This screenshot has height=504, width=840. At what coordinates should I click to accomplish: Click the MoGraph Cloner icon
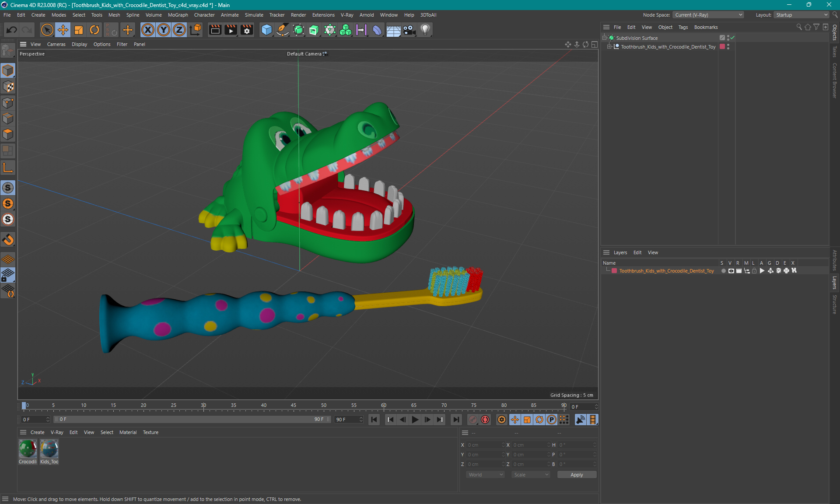pyautogui.click(x=346, y=30)
